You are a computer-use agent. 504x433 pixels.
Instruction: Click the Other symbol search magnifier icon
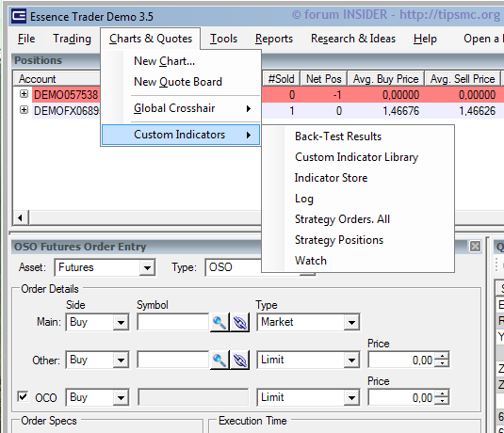pyautogui.click(x=219, y=361)
